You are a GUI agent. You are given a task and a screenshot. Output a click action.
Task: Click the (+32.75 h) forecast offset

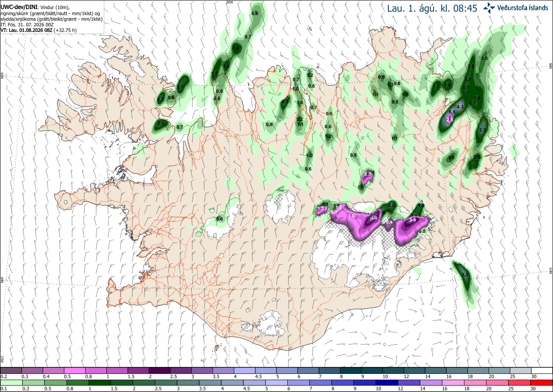pyautogui.click(x=65, y=30)
